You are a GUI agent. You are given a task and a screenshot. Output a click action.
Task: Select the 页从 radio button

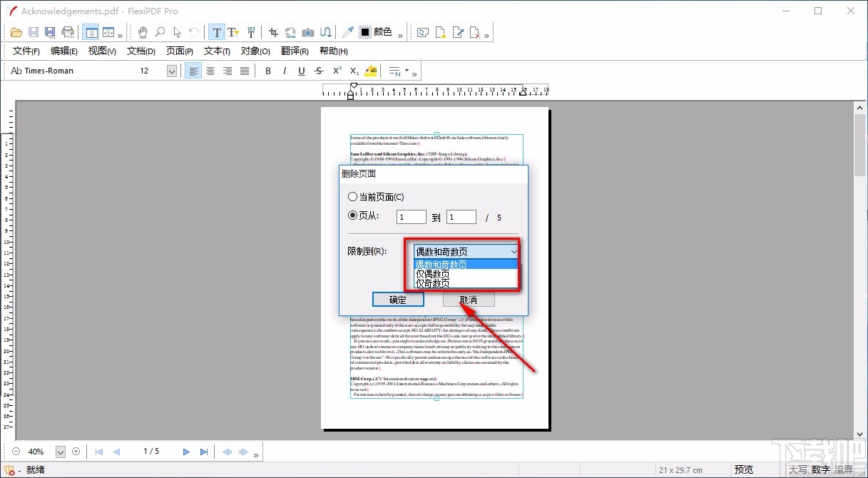353,216
